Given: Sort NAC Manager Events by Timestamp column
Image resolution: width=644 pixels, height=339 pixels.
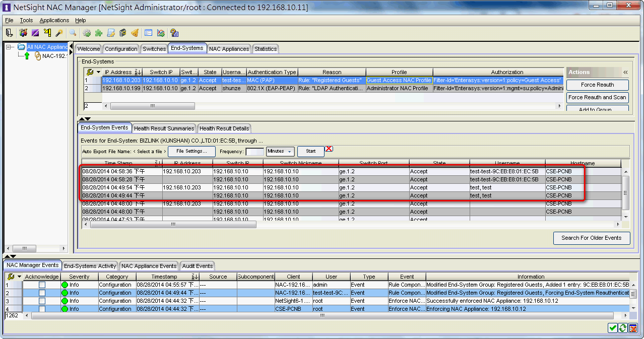Looking at the screenshot, I should tap(168, 277).
